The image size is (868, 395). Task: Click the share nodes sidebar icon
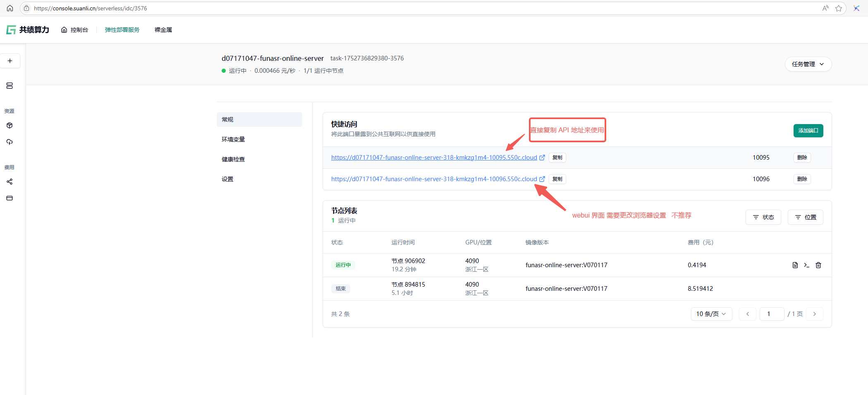pos(10,182)
